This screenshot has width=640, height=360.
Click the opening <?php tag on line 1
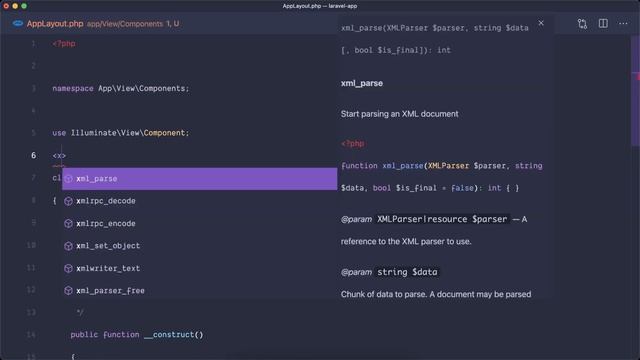(64, 44)
